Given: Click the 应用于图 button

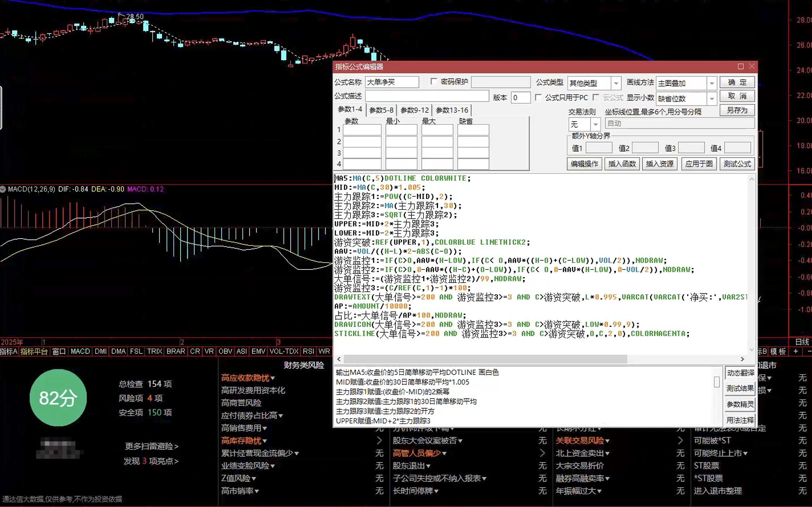Looking at the screenshot, I should [x=699, y=164].
